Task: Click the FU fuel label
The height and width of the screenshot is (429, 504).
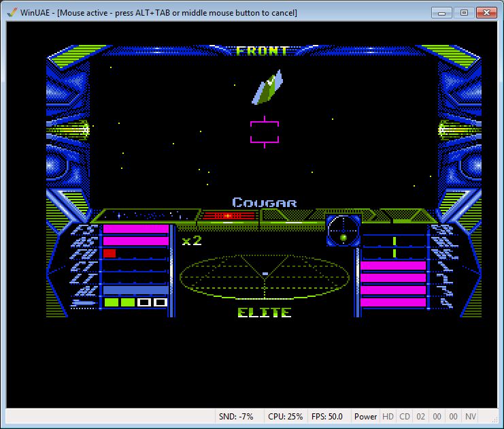Action: point(84,253)
